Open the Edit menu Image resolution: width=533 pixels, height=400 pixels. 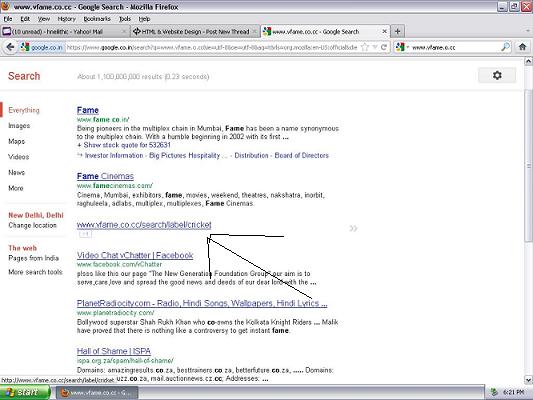coord(25,19)
